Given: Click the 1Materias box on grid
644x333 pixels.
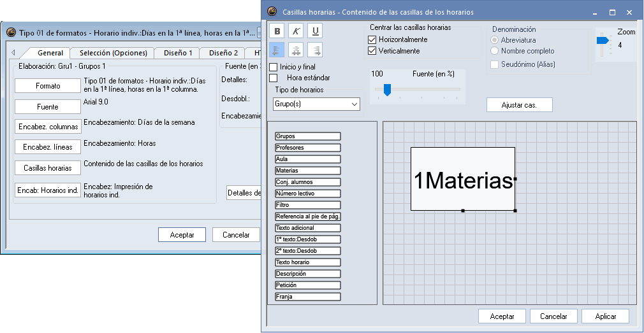Looking at the screenshot, I should pyautogui.click(x=463, y=179).
